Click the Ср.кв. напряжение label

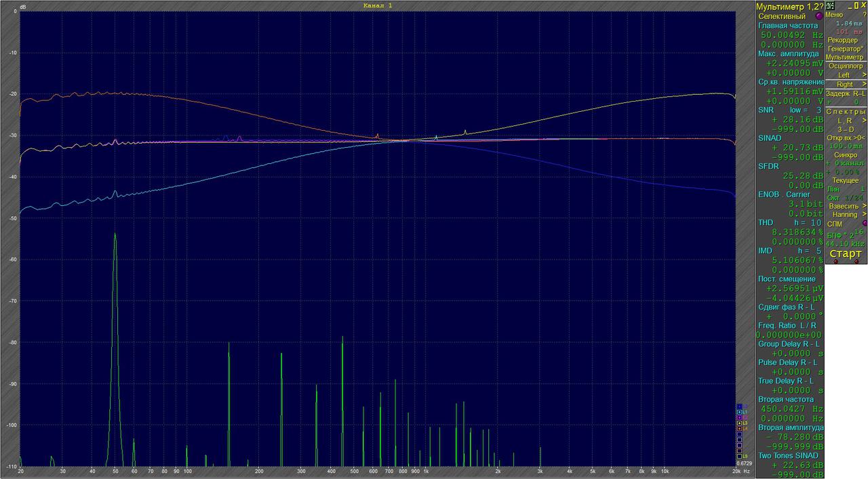pyautogui.click(x=791, y=82)
